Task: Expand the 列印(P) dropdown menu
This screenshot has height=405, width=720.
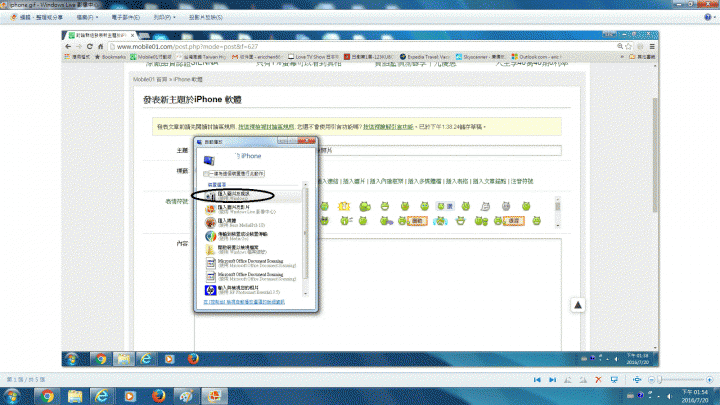Action: [x=164, y=17]
